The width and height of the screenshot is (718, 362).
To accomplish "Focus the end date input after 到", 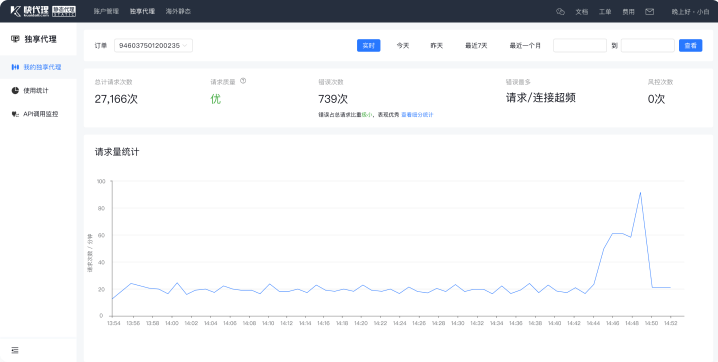I will coord(647,45).
